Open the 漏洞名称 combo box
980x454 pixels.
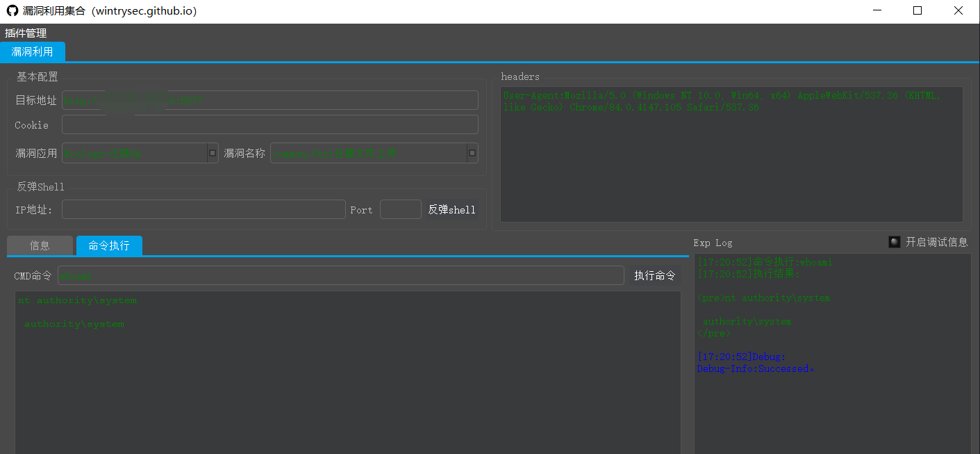(374, 153)
